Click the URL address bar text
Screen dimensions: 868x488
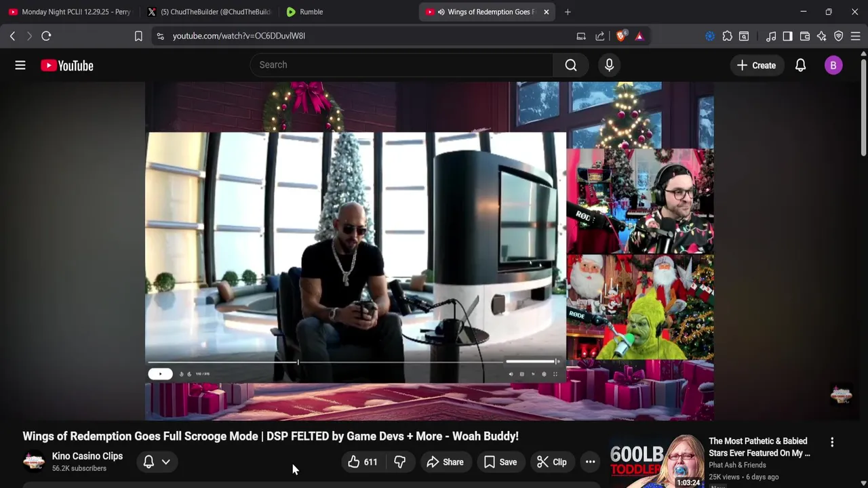coord(239,36)
